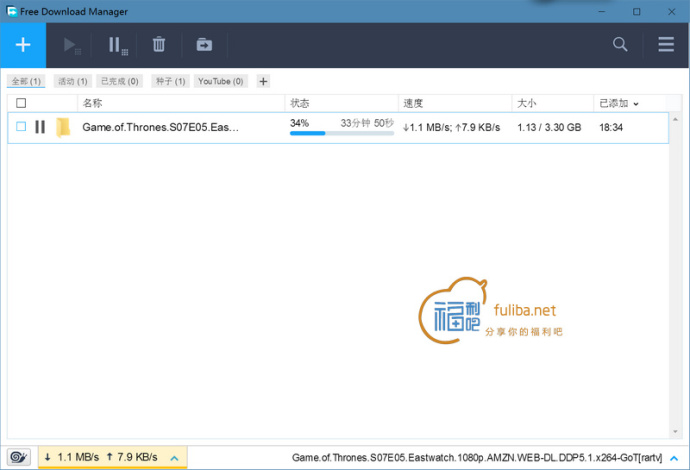This screenshot has width=690, height=470.
Task: Click the up arrow of the list scrollbar
Action: coord(675,119)
